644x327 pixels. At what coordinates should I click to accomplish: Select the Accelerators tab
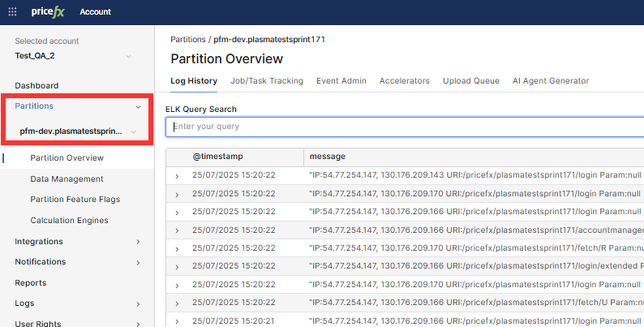[x=404, y=81]
